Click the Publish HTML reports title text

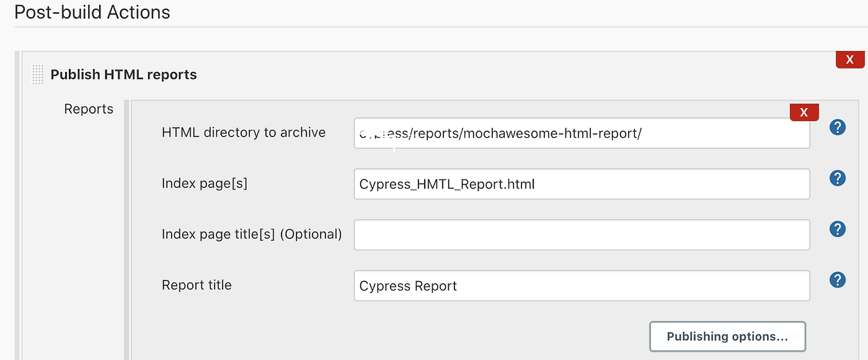123,74
